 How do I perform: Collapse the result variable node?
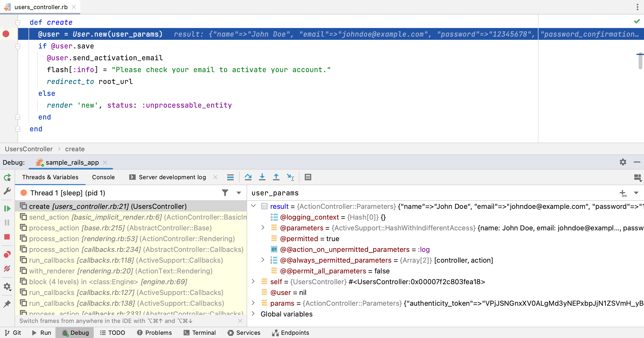tap(253, 206)
